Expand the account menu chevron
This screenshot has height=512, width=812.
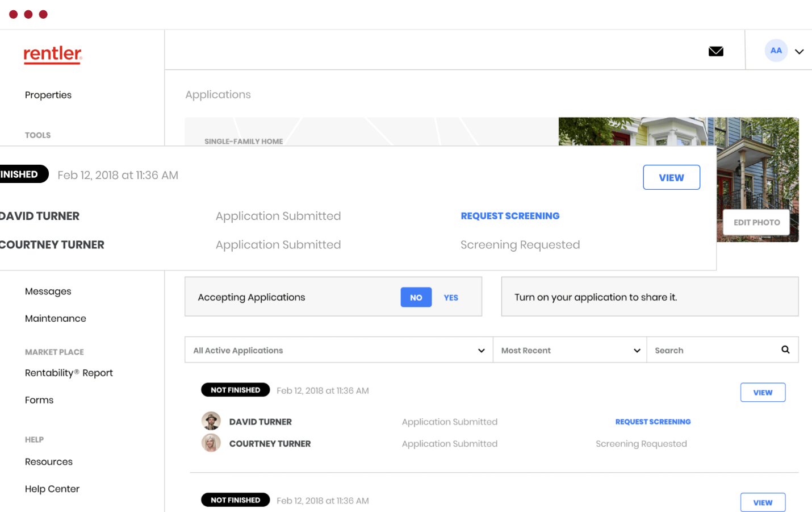[799, 52]
